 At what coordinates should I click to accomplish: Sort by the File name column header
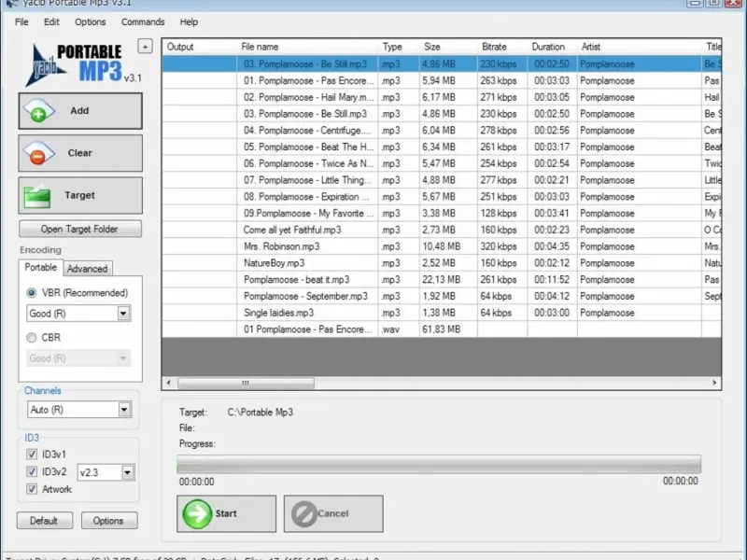[x=308, y=47]
